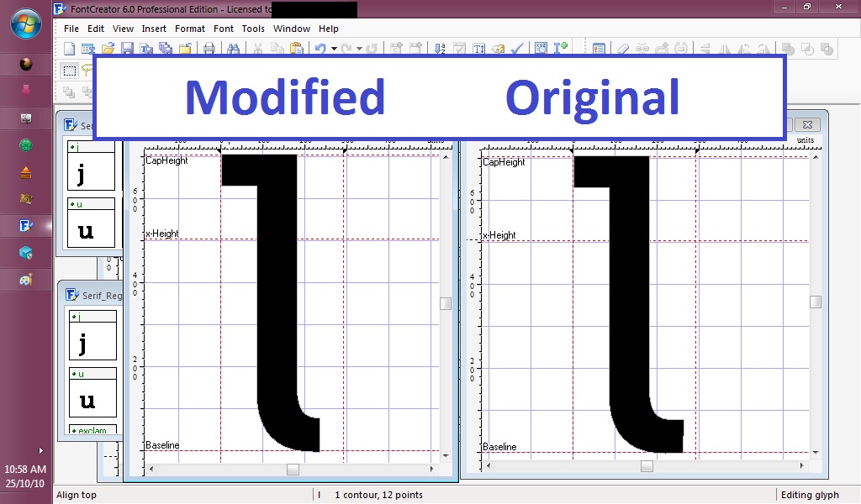This screenshot has width=861, height=504.
Task: Click the Serif_Reg window title bar
Action: click(x=92, y=295)
